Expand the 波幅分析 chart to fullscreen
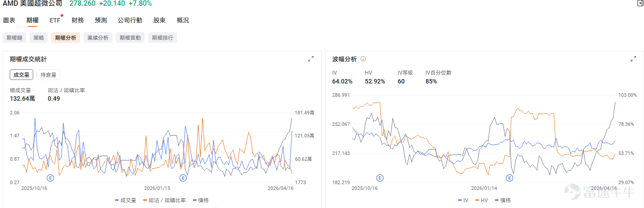The width and height of the screenshot is (644, 208). [633, 59]
